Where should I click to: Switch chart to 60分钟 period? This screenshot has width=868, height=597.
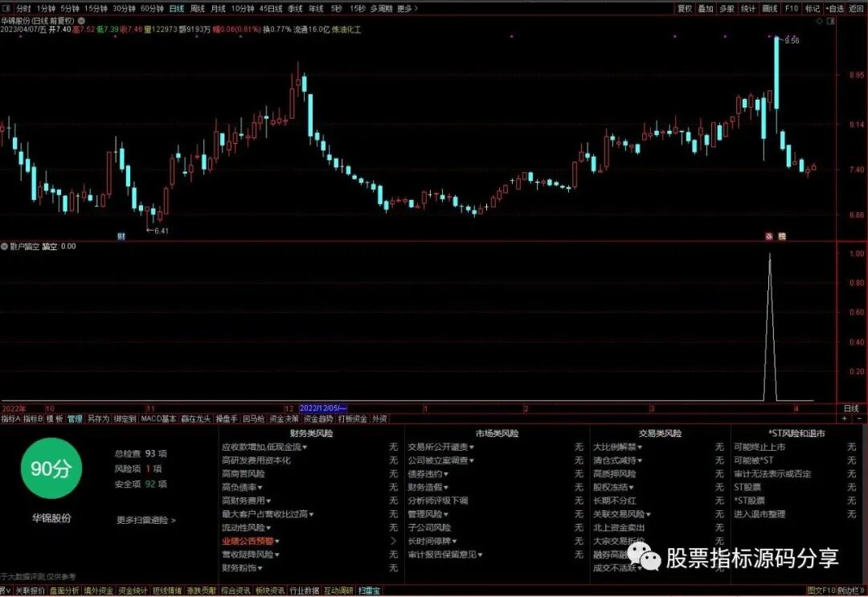click(x=152, y=8)
